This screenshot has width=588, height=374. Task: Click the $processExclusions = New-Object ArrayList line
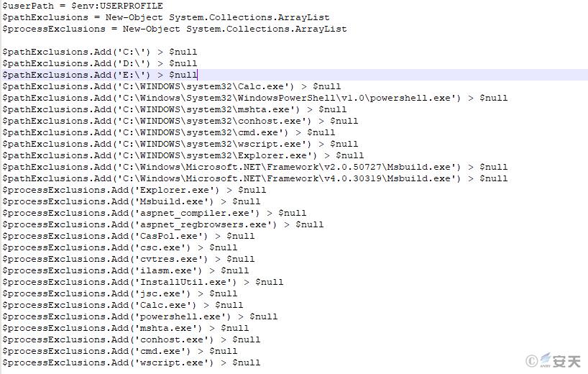(175, 29)
